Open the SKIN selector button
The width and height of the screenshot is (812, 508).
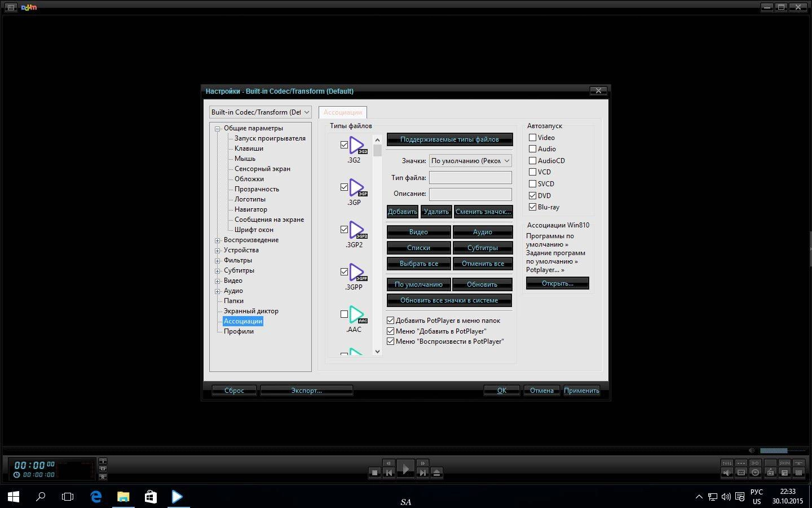784,463
